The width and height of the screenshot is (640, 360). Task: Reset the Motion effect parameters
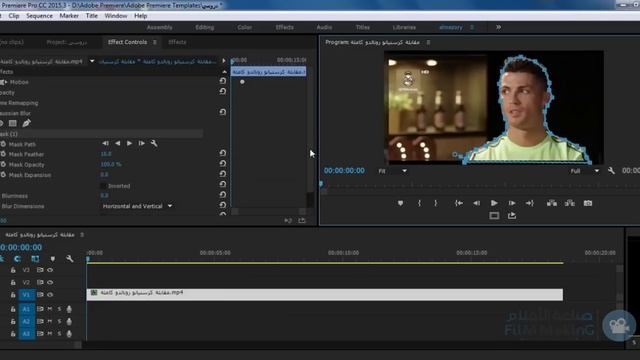tap(222, 81)
